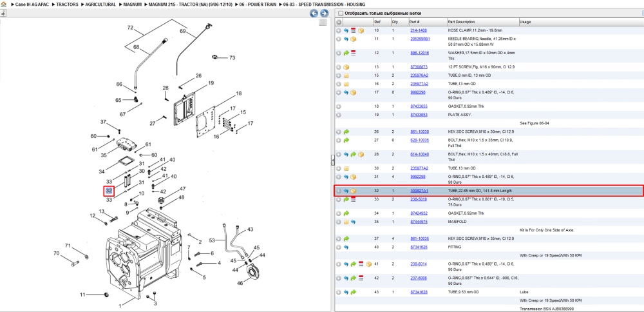Click the green forward arrow for ref 12
The height and width of the screenshot is (312, 644).
[x=346, y=53]
